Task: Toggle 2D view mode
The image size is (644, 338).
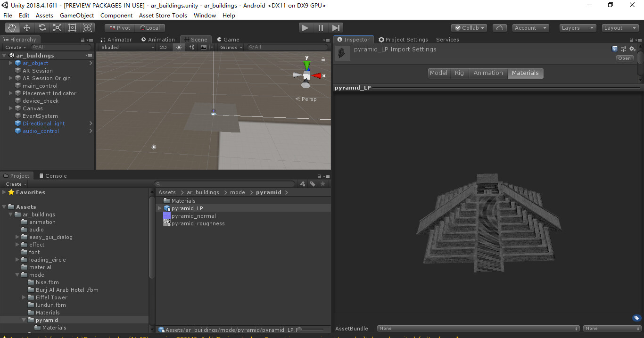Action: (x=163, y=47)
